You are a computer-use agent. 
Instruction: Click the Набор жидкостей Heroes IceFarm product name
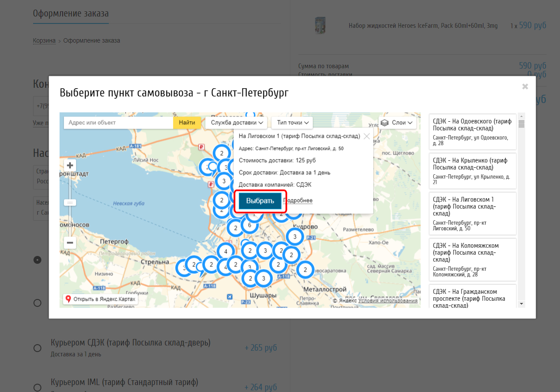(x=423, y=26)
